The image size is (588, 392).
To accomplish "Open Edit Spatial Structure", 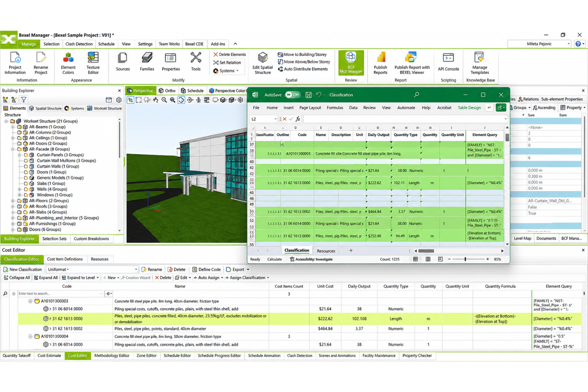I will [263, 63].
